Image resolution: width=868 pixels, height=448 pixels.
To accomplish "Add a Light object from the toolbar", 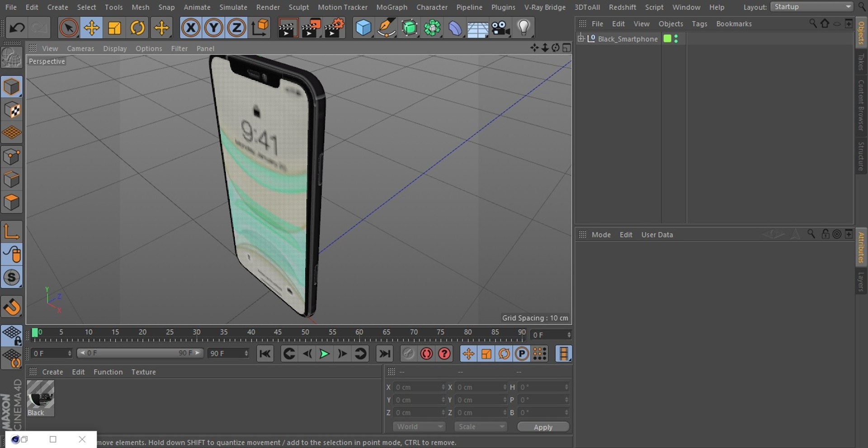I will click(524, 28).
